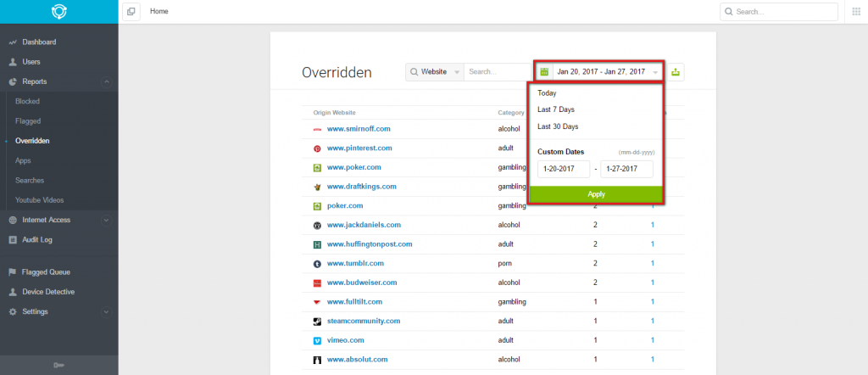Click the absolut.com favicon
This screenshot has height=375, width=868.
pyautogui.click(x=317, y=360)
